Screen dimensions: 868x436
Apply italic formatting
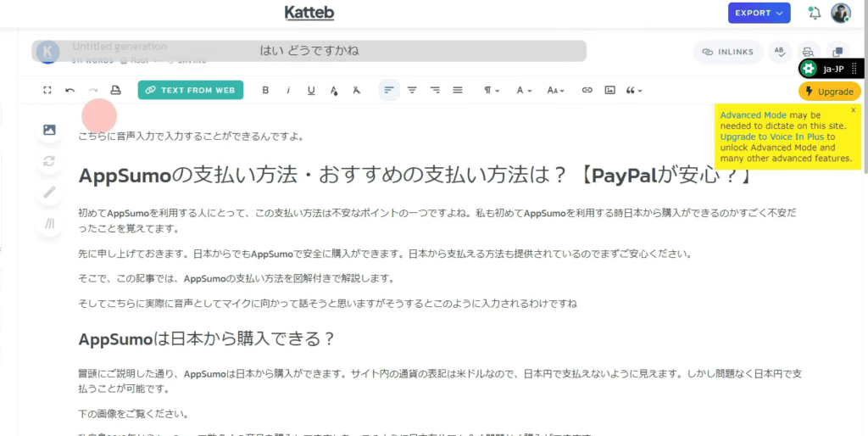click(x=288, y=90)
